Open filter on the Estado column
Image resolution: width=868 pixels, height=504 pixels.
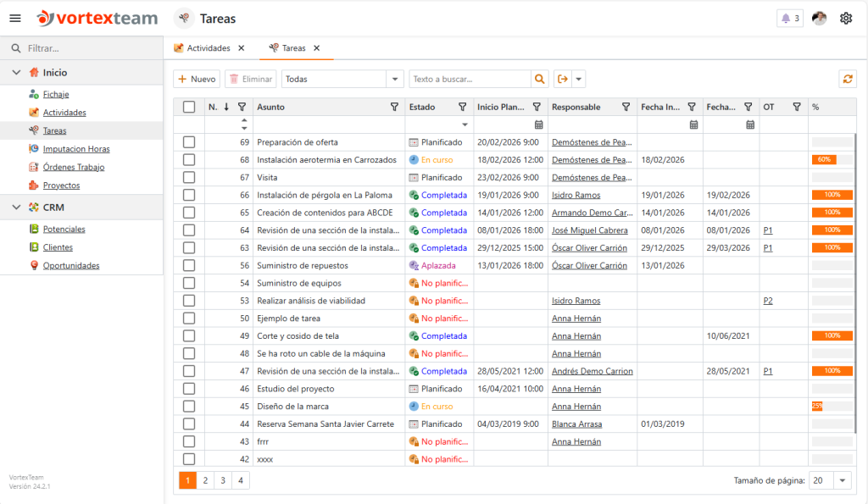[x=462, y=107]
